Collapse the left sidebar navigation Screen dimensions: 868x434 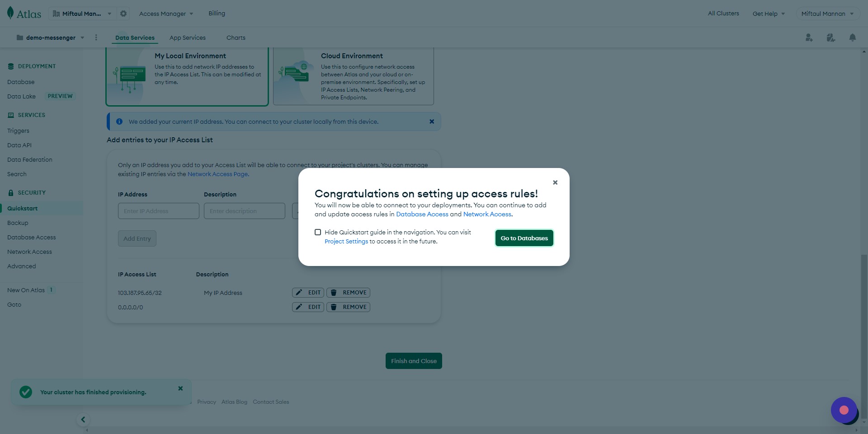pos(83,420)
